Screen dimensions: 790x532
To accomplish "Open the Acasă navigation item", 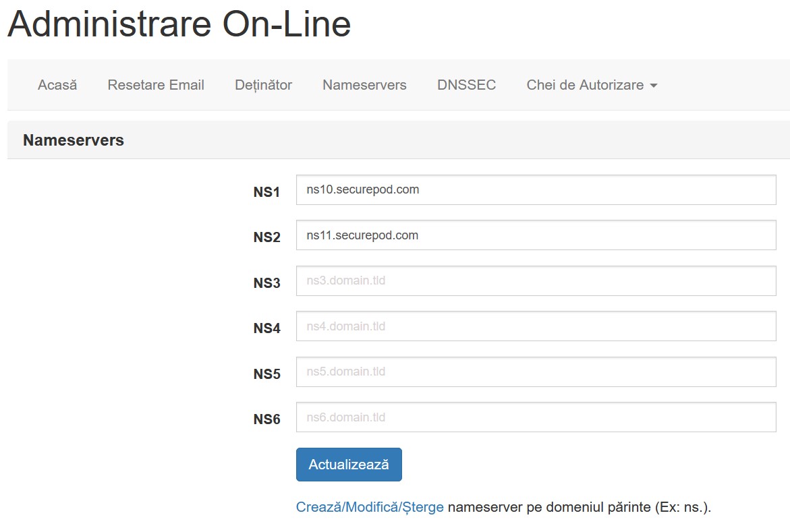I will coord(57,85).
